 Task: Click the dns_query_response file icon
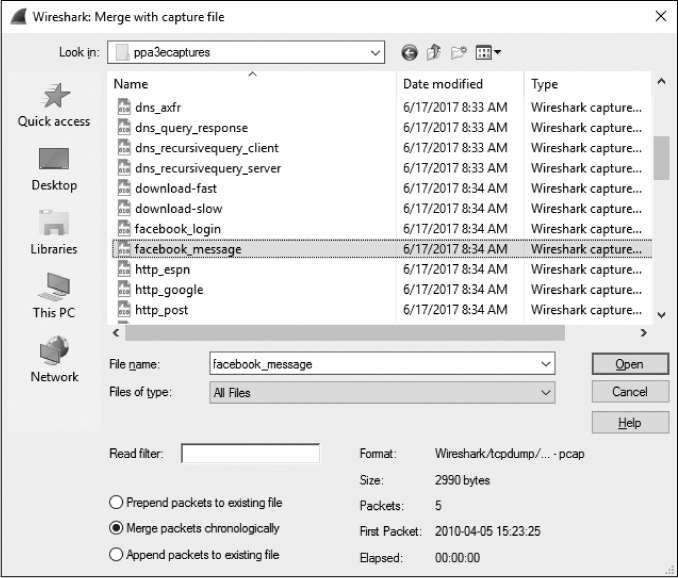point(124,127)
